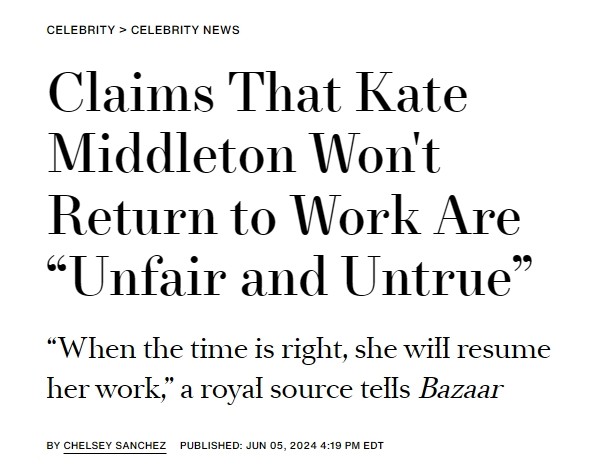Click the words 'Middleton Won't' in headline
610x465 pixels.
point(244,153)
